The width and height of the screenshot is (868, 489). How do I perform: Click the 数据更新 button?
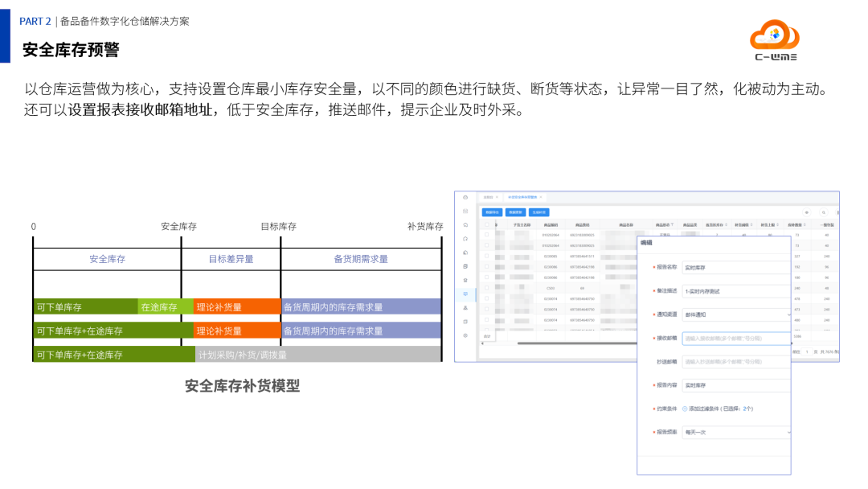pyautogui.click(x=515, y=212)
